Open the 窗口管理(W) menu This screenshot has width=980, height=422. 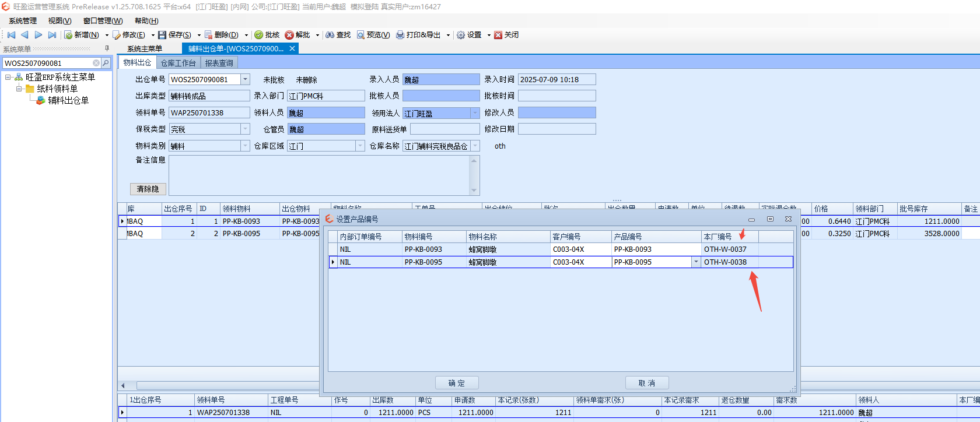(103, 21)
